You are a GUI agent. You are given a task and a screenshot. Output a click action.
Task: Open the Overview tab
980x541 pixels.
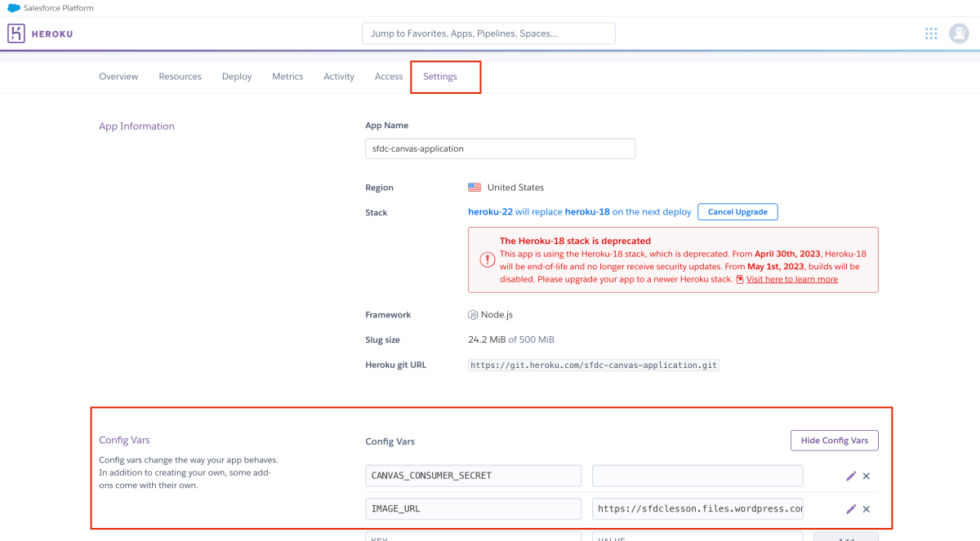(118, 77)
